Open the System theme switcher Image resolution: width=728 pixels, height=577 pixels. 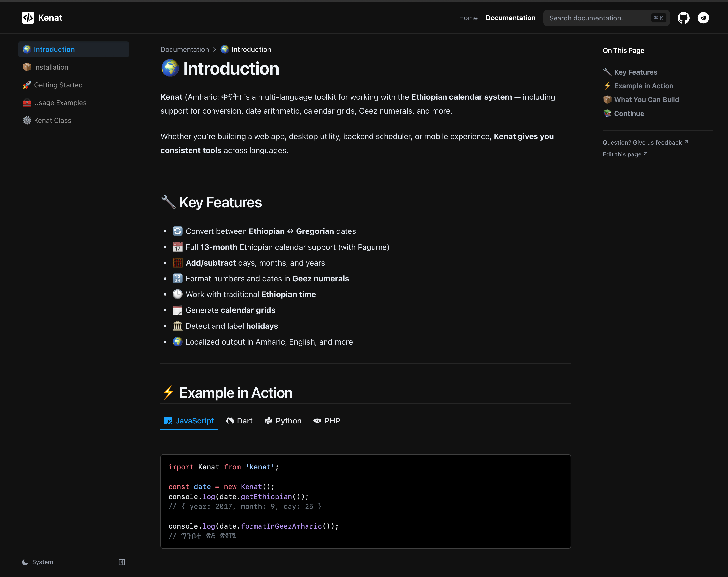point(38,562)
